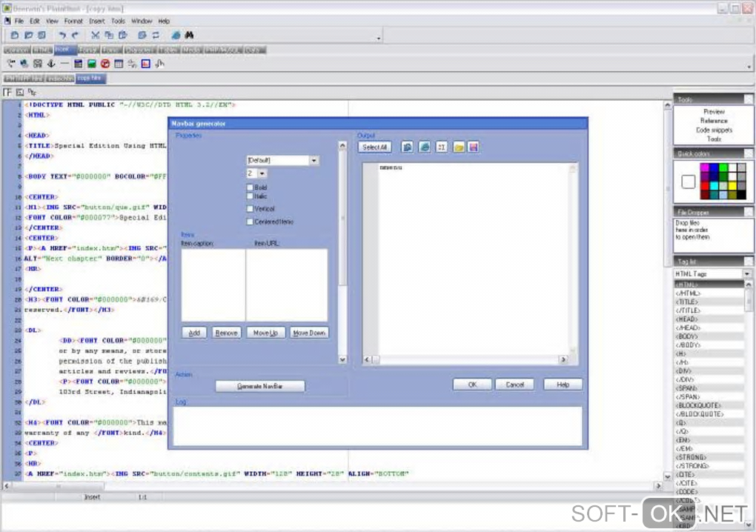This screenshot has width=756, height=532.
Task: Collapse the Quick colors panel header button
Action: pos(749,153)
